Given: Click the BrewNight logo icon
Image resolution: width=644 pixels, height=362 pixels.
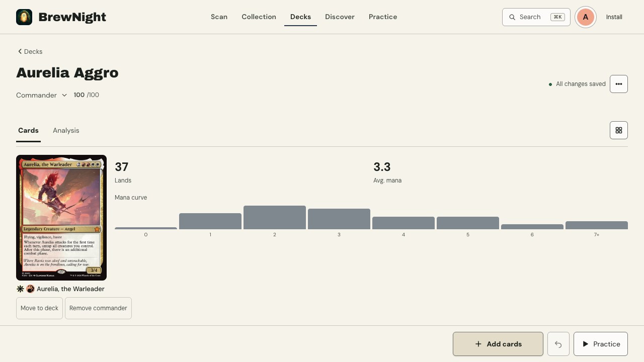Looking at the screenshot, I should 24,17.
